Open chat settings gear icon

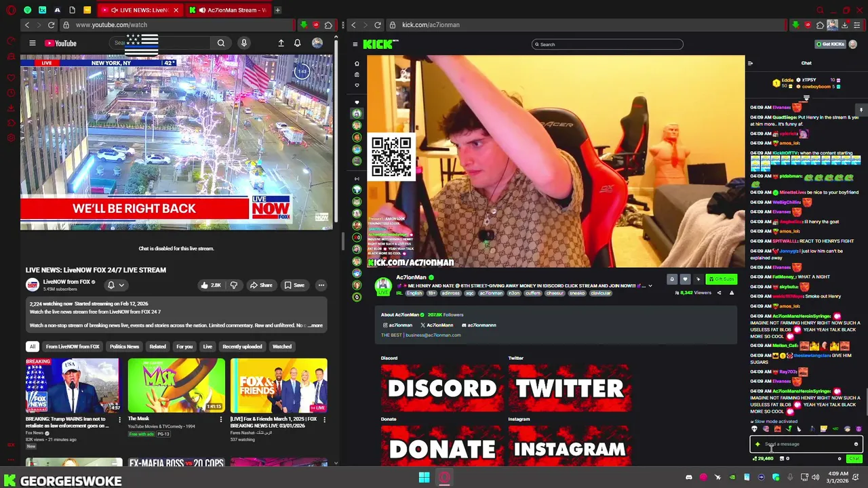click(x=840, y=459)
